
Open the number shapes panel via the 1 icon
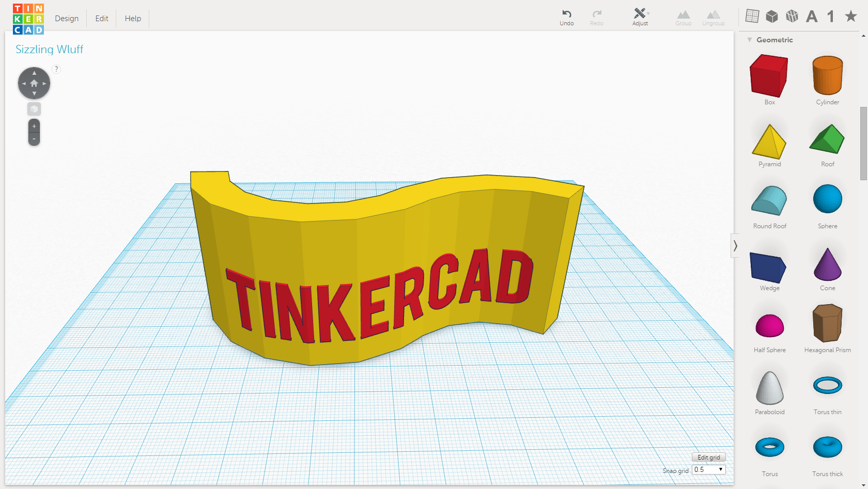(x=831, y=16)
